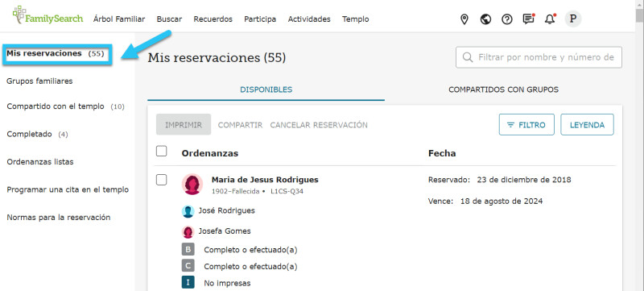This screenshot has height=291, width=644.
Task: Click the No impresas status text
Action: coord(227,283)
